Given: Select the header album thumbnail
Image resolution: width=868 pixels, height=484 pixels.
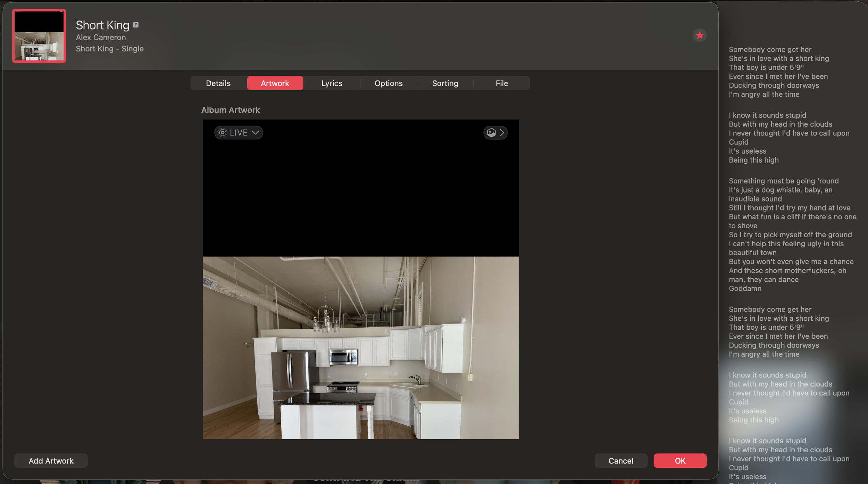Looking at the screenshot, I should click(39, 36).
